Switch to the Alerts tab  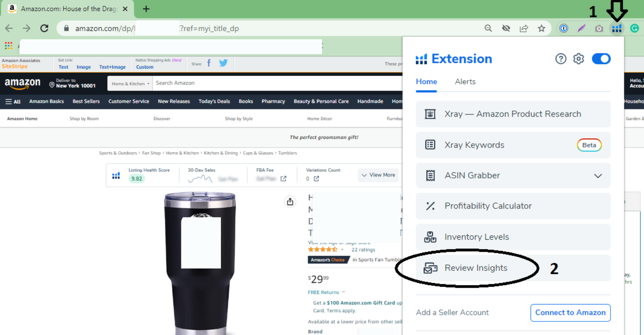(x=465, y=82)
